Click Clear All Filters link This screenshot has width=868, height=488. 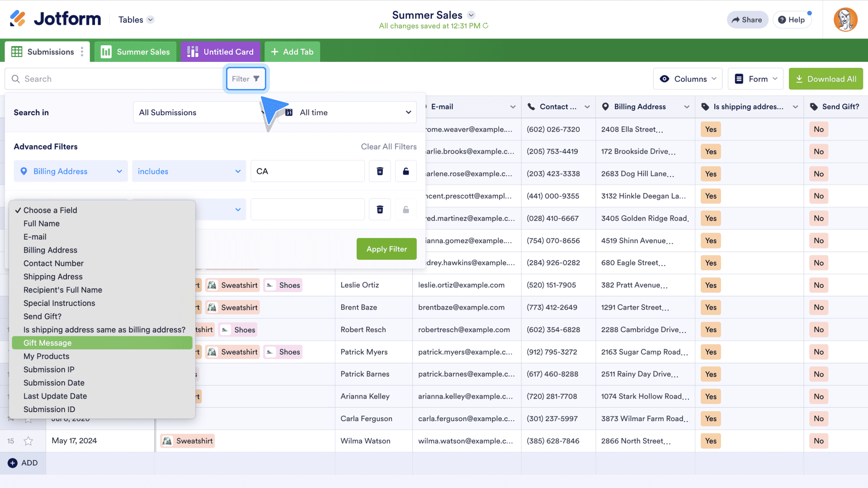pos(388,146)
